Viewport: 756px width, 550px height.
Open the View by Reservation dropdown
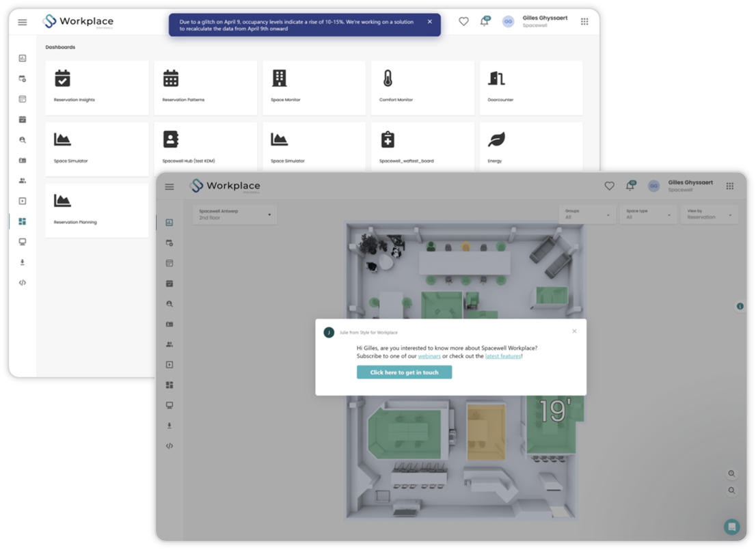point(710,214)
